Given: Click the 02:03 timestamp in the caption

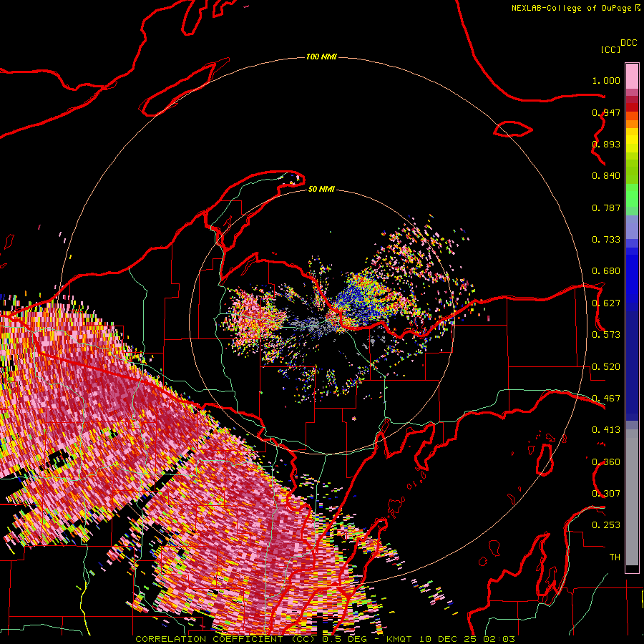Looking at the screenshot, I should 499,639.
